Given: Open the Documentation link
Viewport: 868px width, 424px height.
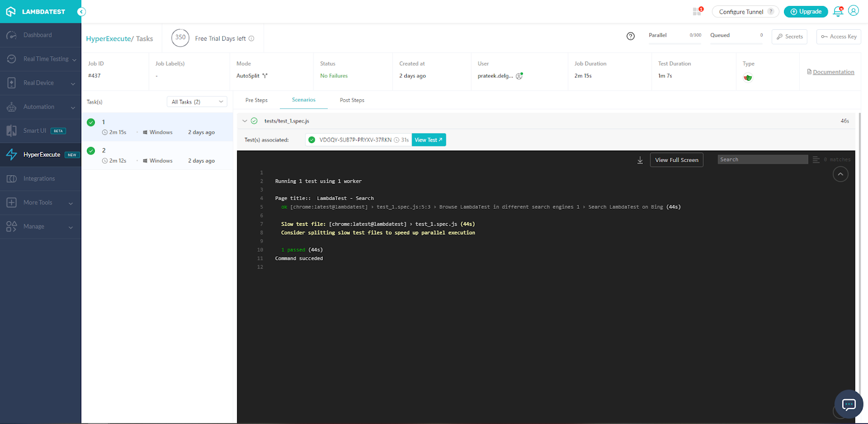Looking at the screenshot, I should (833, 72).
